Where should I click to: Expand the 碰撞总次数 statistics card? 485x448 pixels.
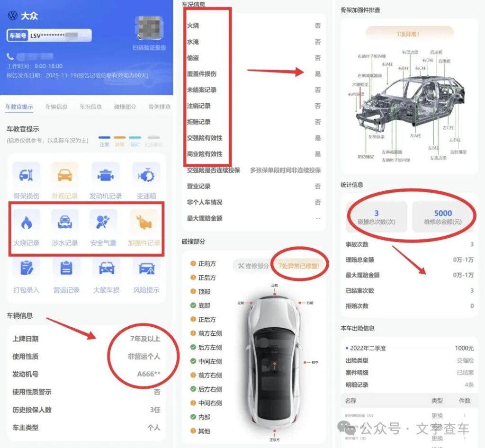click(377, 216)
